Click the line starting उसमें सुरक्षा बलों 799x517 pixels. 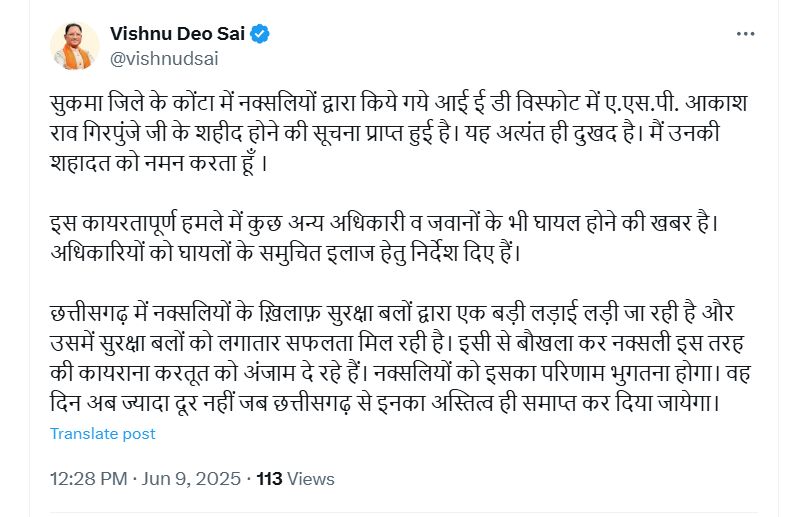click(396, 343)
